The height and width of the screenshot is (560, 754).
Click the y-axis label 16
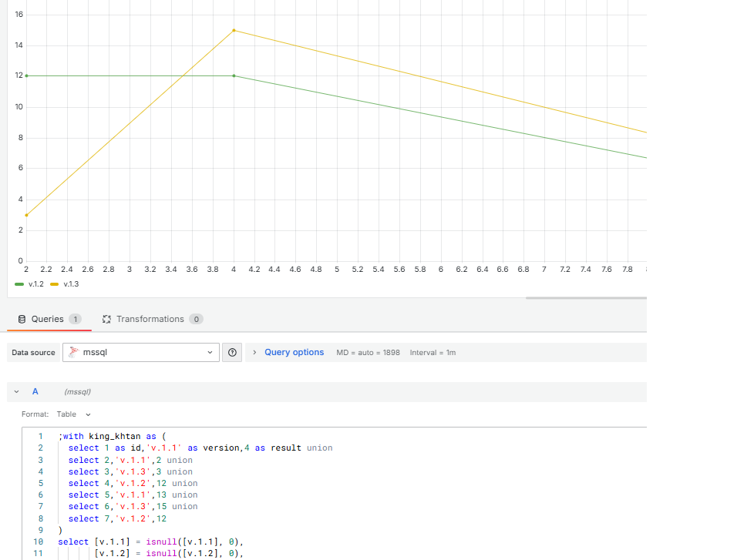coord(19,15)
